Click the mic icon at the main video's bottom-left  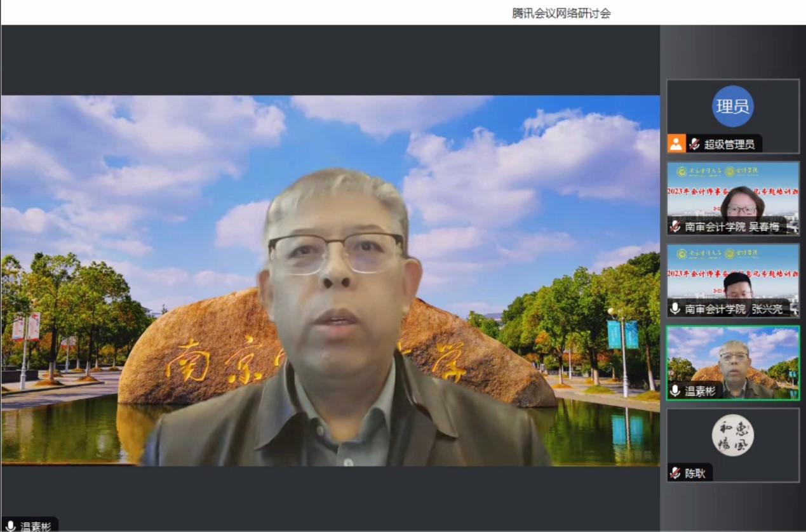(10, 526)
